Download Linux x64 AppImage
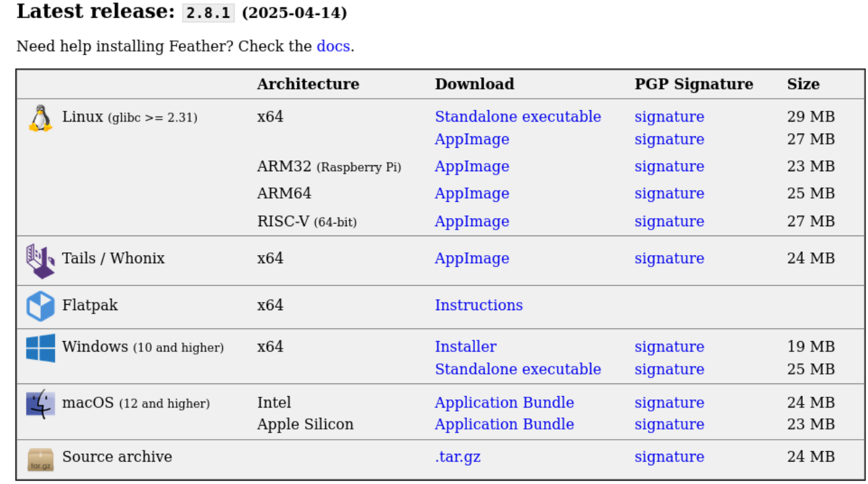This screenshot has height=484, width=868. tap(472, 139)
